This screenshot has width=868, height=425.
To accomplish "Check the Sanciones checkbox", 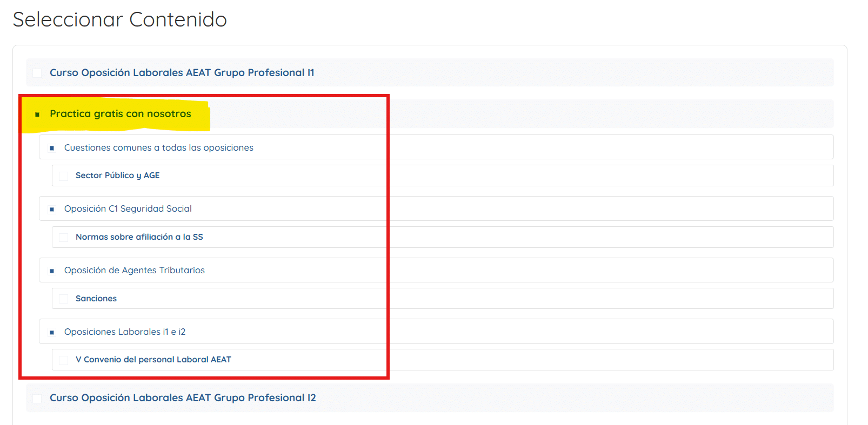I will click(64, 299).
